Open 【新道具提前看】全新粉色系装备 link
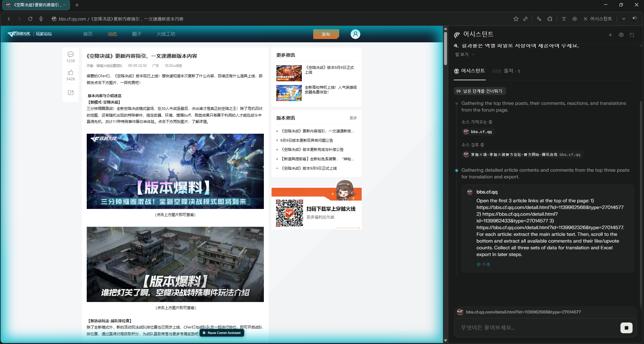The image size is (644, 344). pyautogui.click(x=317, y=159)
